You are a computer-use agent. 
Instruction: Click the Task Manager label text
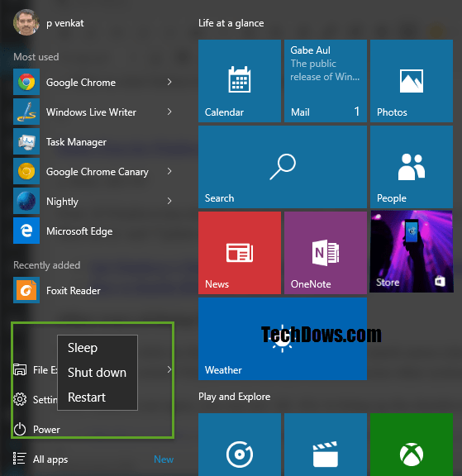[x=76, y=142]
